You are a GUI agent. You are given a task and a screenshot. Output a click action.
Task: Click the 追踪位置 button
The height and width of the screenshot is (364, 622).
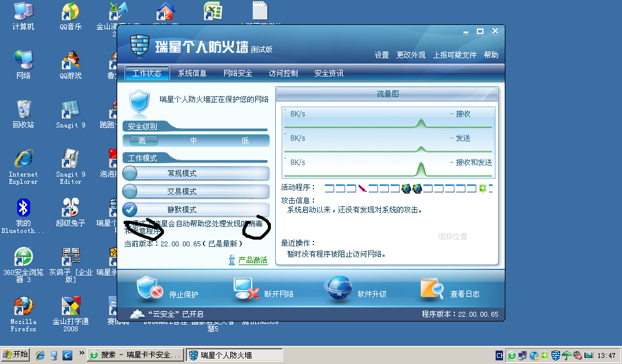pos(453,237)
